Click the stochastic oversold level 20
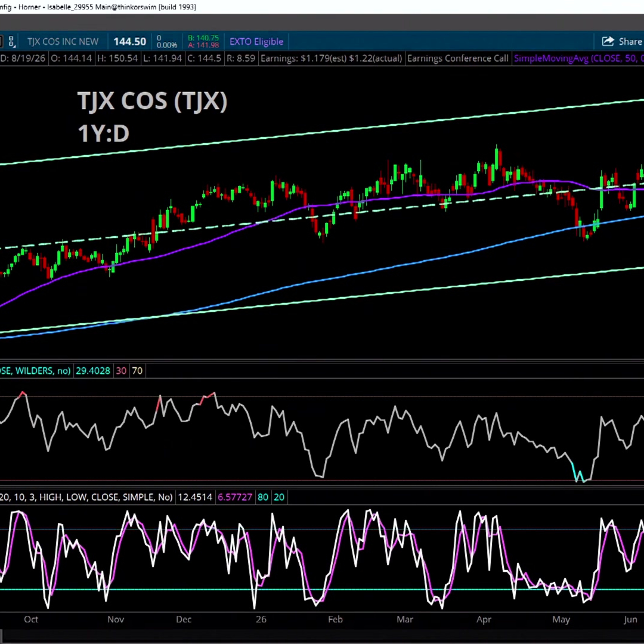 point(279,497)
